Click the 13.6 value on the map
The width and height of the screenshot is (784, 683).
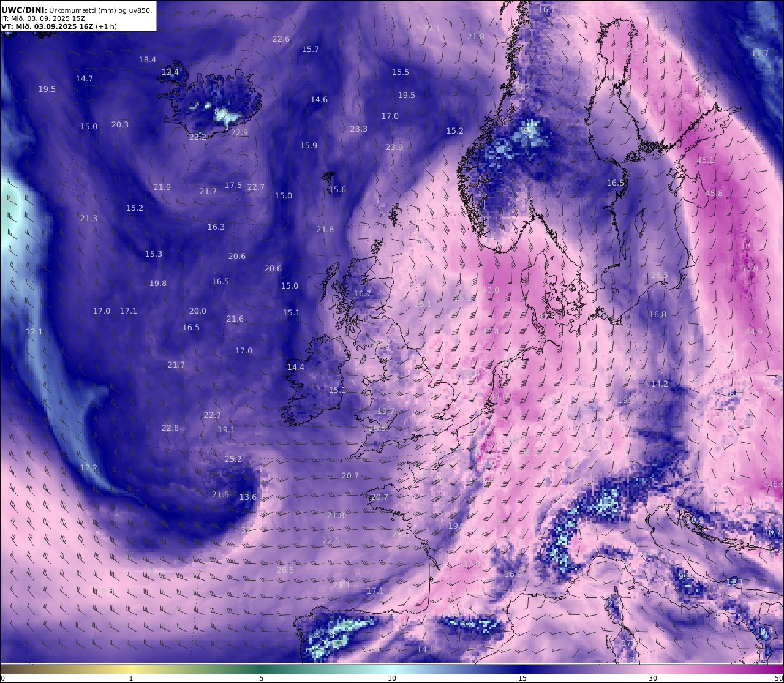[x=248, y=497]
